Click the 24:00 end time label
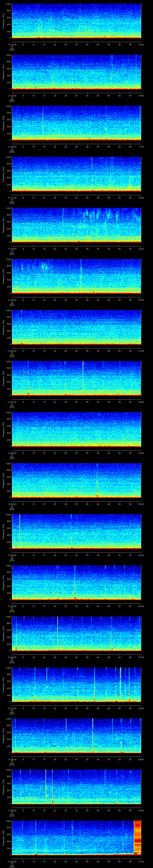Screen dimensions: 153x868 141,504
